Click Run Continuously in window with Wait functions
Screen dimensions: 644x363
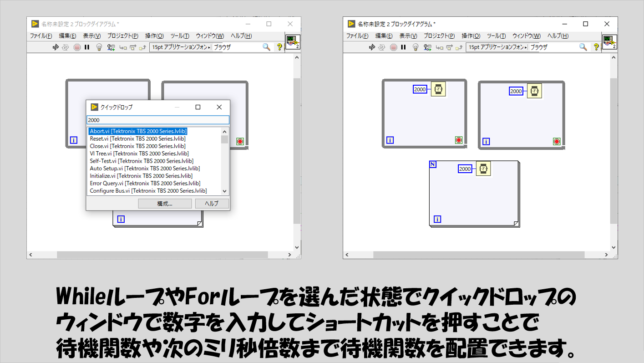click(x=382, y=47)
